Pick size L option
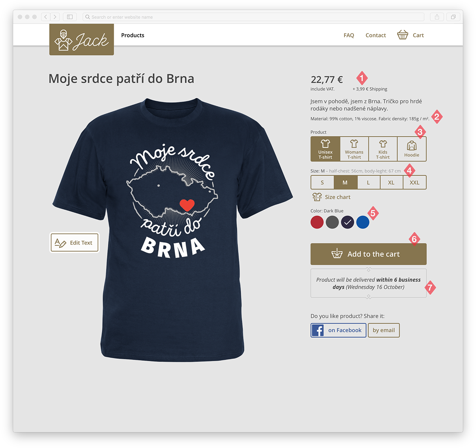 (369, 182)
